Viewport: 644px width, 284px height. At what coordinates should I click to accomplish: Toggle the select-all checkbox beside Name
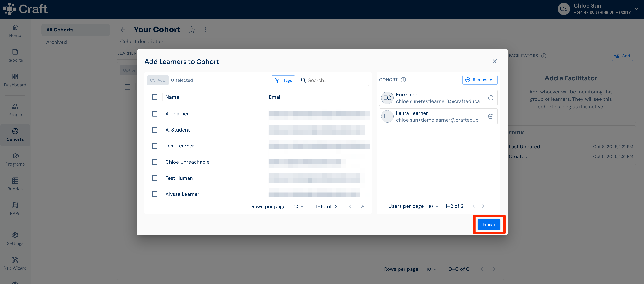pyautogui.click(x=155, y=97)
